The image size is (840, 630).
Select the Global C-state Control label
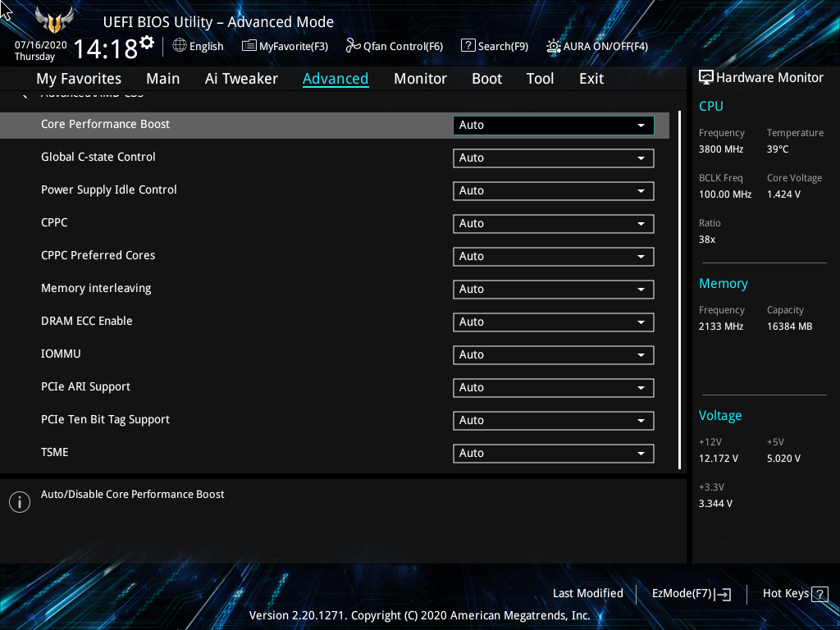[98, 157]
